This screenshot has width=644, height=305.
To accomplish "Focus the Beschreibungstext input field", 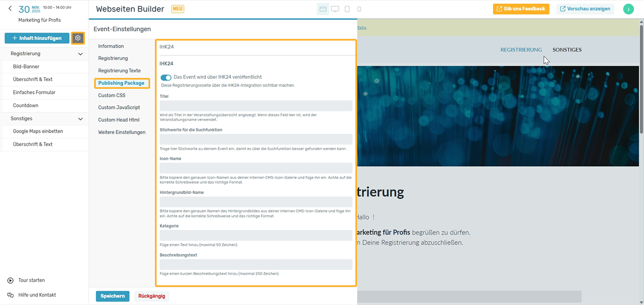I will pyautogui.click(x=256, y=264).
